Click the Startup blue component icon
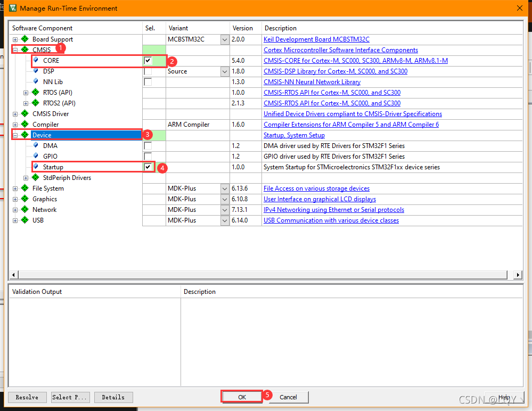 point(36,167)
